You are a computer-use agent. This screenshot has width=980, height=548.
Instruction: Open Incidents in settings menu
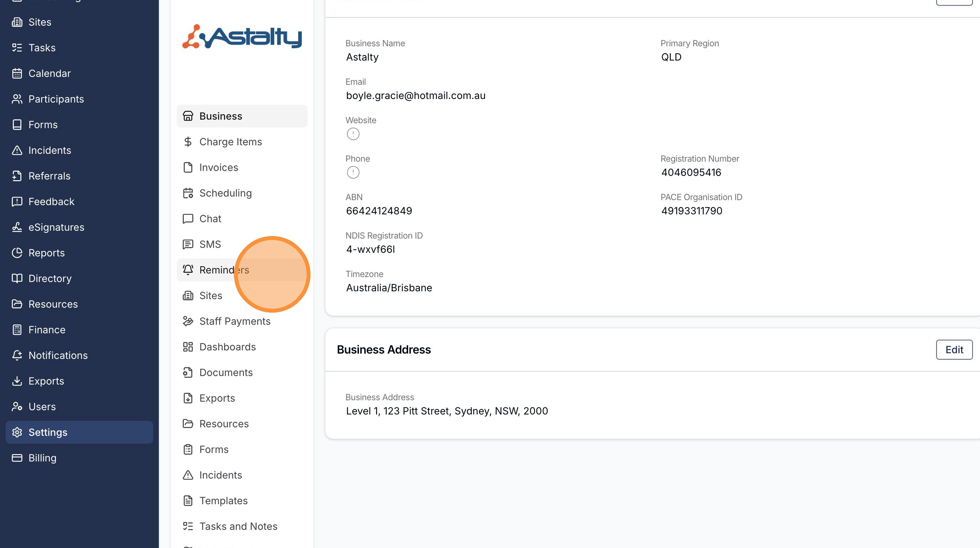(x=242, y=475)
